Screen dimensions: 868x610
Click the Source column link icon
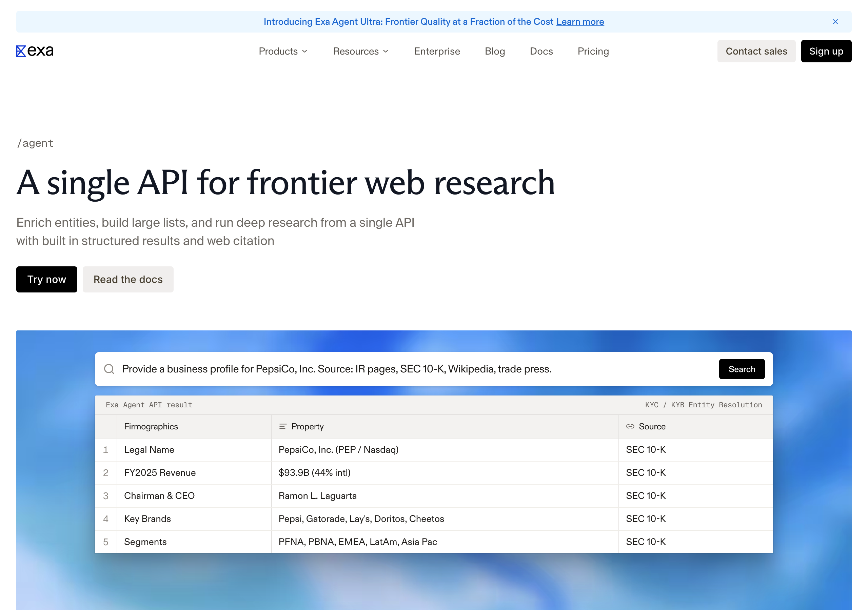630,426
